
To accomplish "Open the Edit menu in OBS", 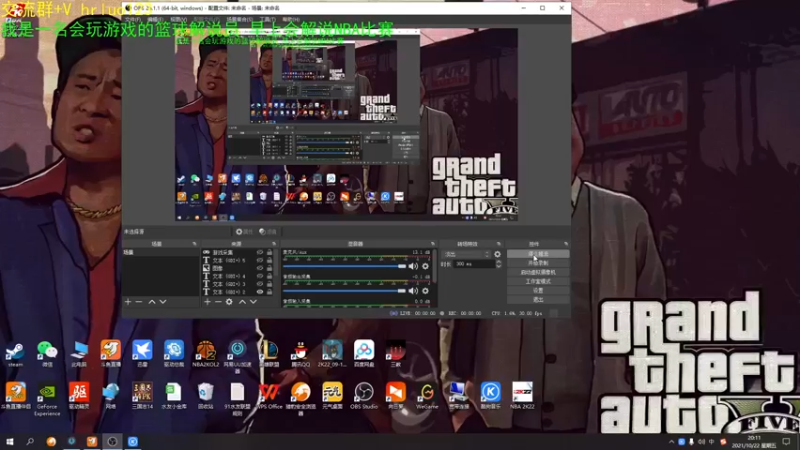I will tap(155, 19).
